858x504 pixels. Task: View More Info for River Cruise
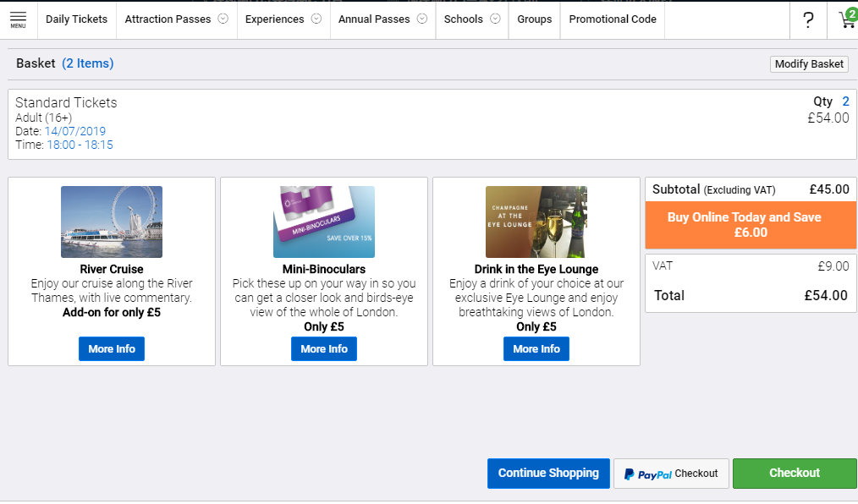112,348
